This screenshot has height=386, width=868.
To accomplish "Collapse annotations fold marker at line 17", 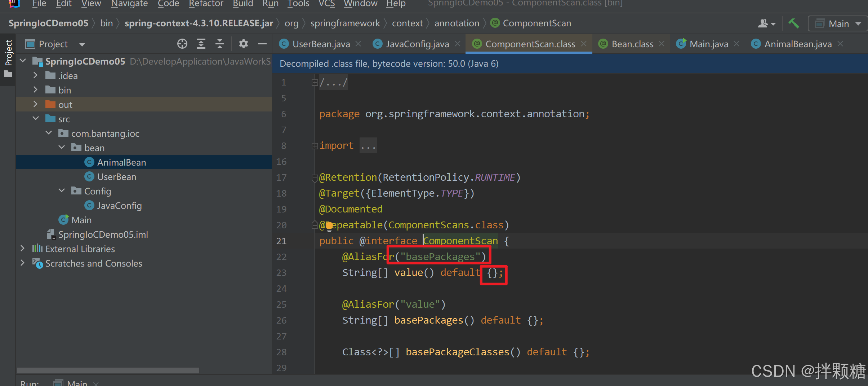I will [x=315, y=177].
